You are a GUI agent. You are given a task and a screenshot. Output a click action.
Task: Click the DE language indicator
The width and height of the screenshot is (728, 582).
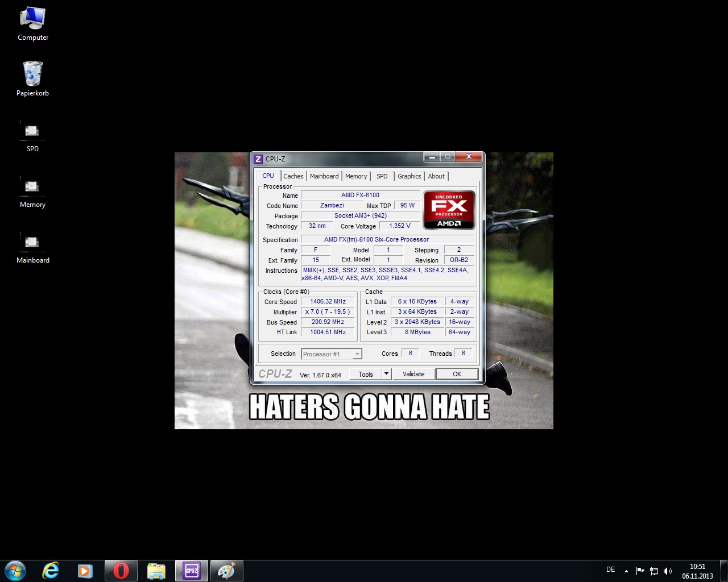click(x=611, y=569)
